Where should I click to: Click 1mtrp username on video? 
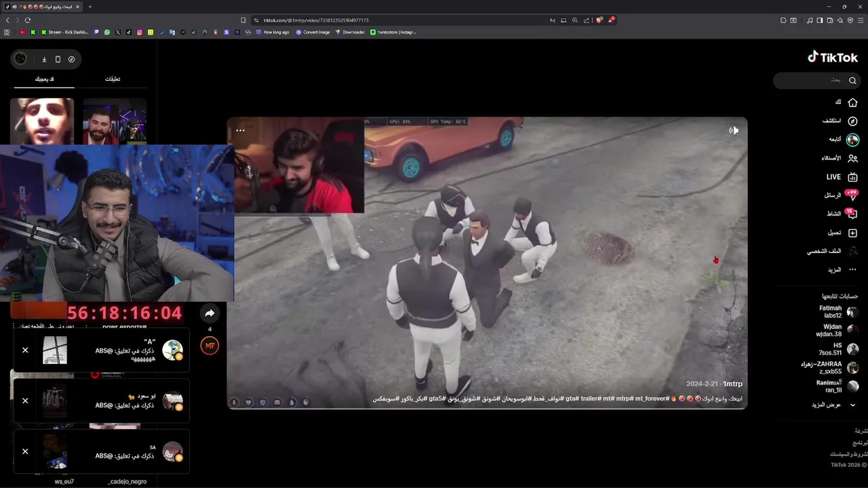[x=732, y=384]
